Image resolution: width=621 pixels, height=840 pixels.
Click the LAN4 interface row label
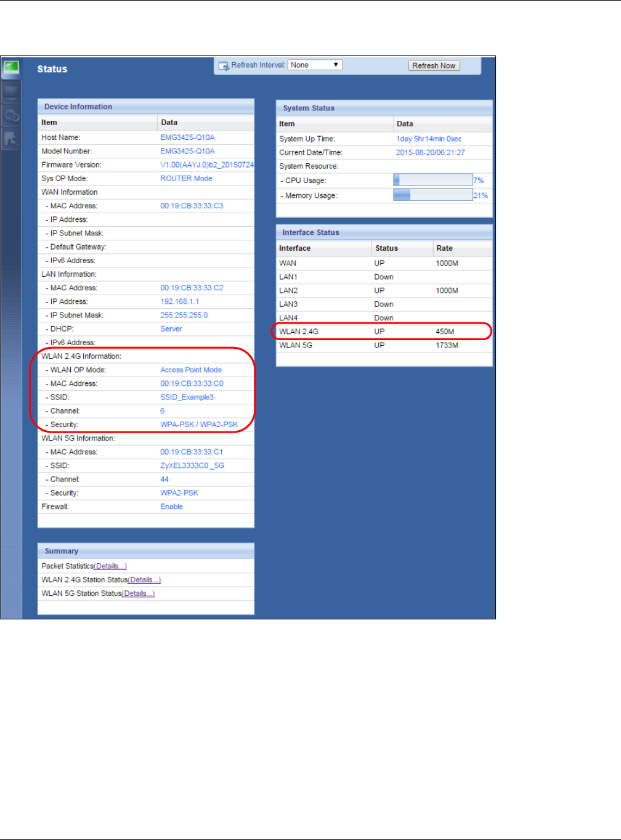click(288, 317)
